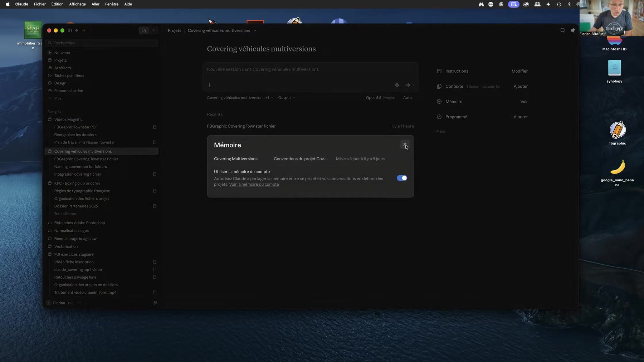This screenshot has width=644, height=362.
Task: Click the pin icon in window header
Action: pyautogui.click(x=572, y=30)
